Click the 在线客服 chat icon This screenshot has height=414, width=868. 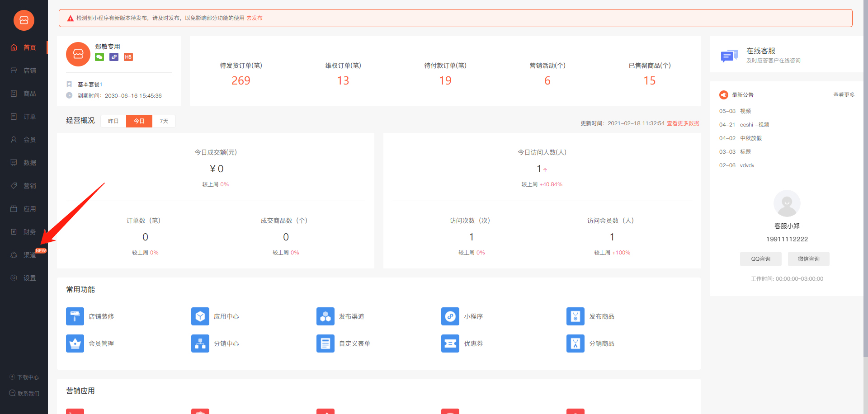(x=729, y=56)
